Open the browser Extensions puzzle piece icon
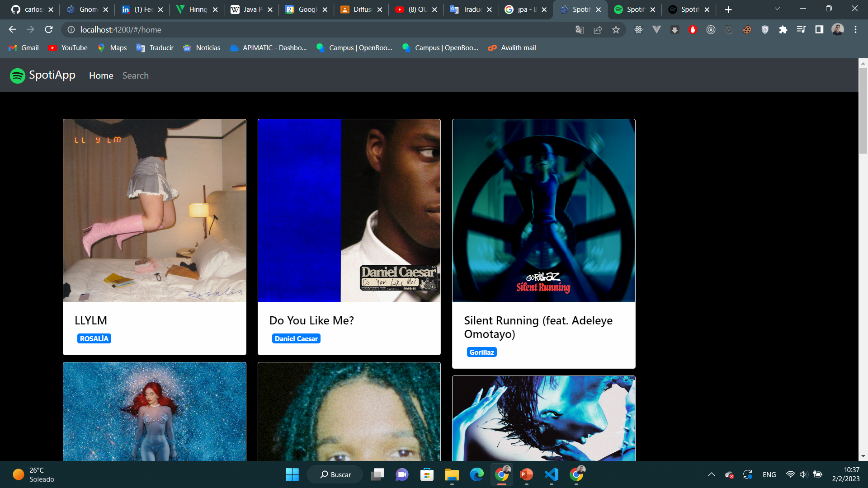The width and height of the screenshot is (868, 488). (x=783, y=30)
